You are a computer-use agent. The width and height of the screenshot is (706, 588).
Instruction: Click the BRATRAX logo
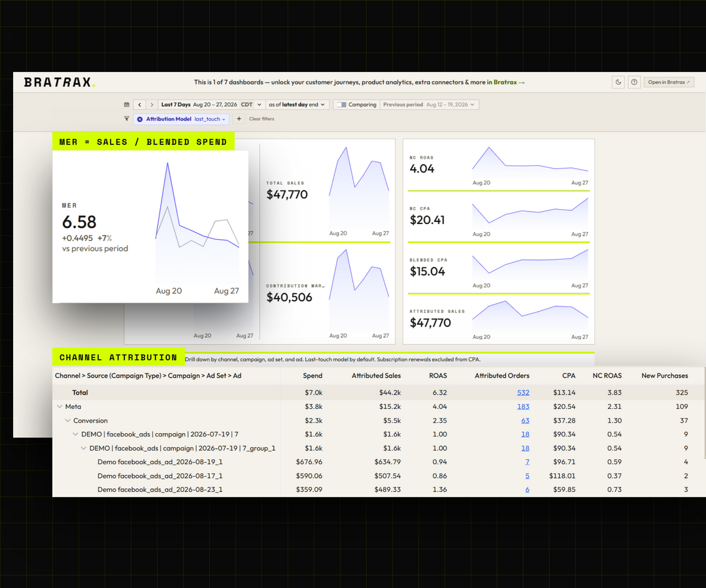(59, 82)
